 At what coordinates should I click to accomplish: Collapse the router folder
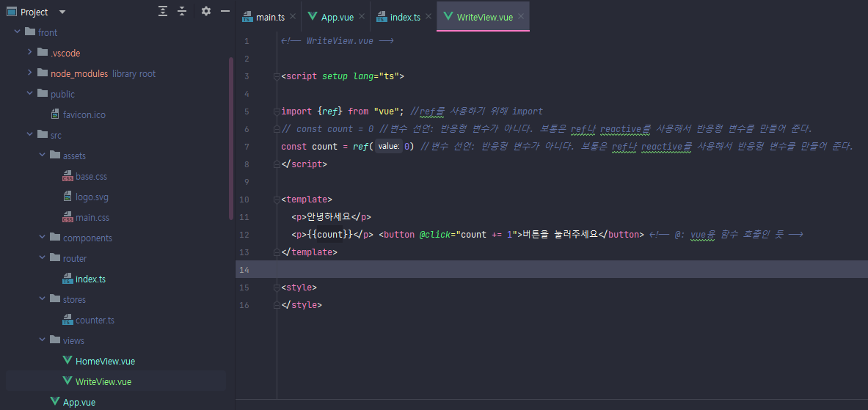(x=42, y=258)
